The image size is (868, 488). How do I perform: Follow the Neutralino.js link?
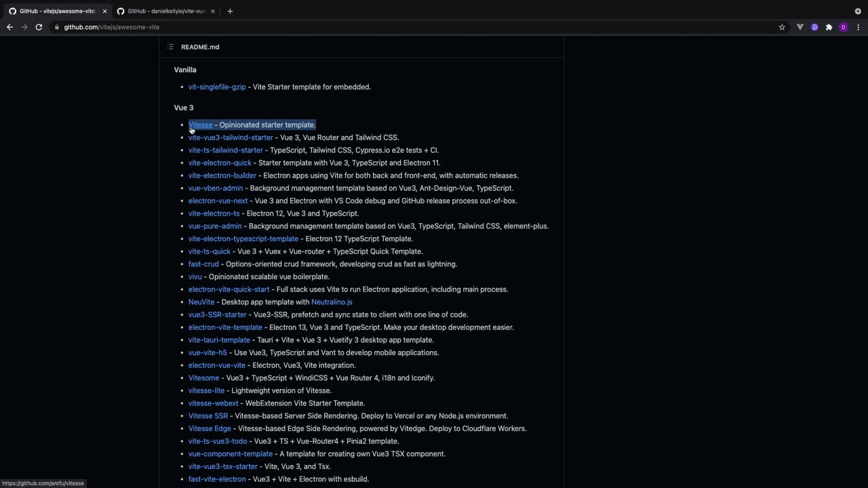coord(332,302)
